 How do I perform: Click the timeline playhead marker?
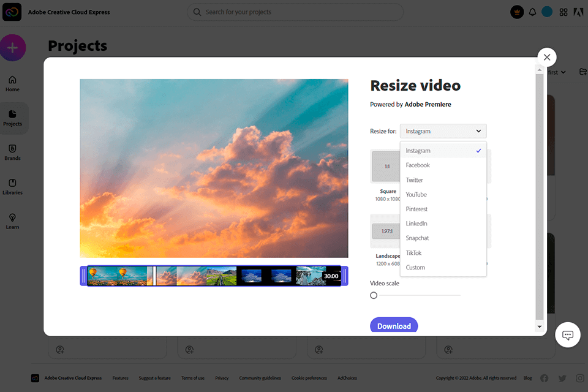[x=154, y=276]
